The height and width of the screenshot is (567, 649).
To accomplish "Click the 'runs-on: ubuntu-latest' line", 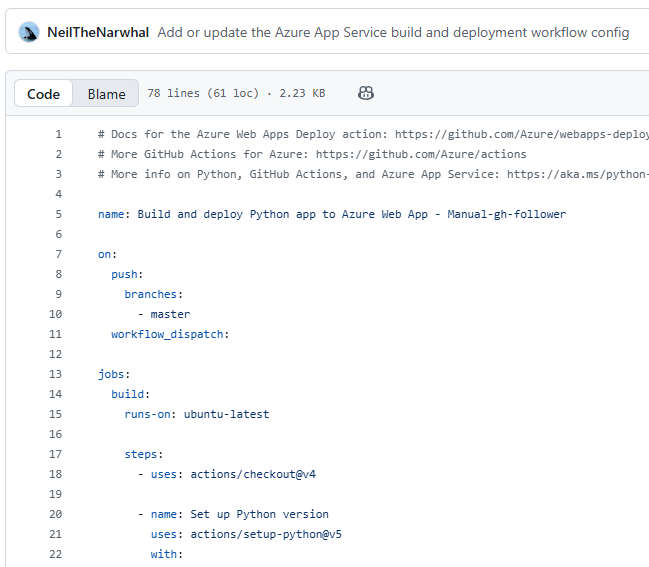I will click(x=197, y=414).
